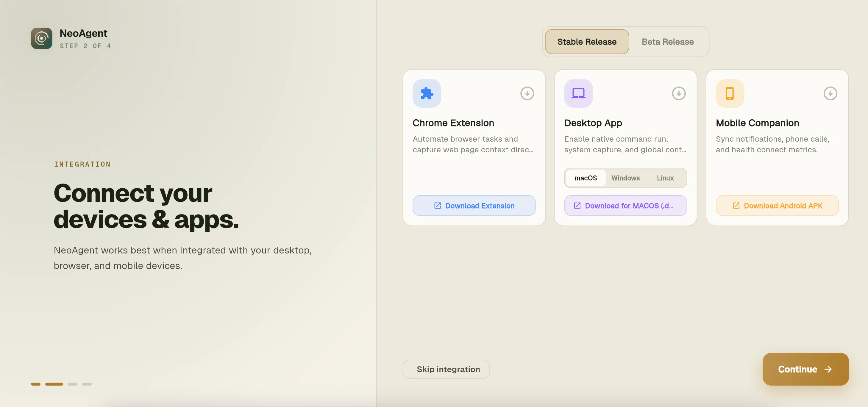Click the fourth progress step indicator
Screen dimensions: 868x407
[87, 384]
